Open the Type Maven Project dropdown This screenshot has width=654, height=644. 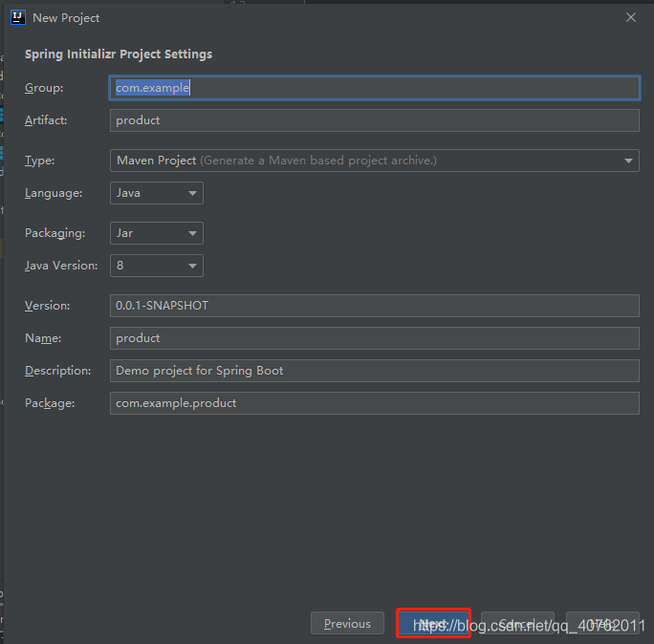pos(374,161)
